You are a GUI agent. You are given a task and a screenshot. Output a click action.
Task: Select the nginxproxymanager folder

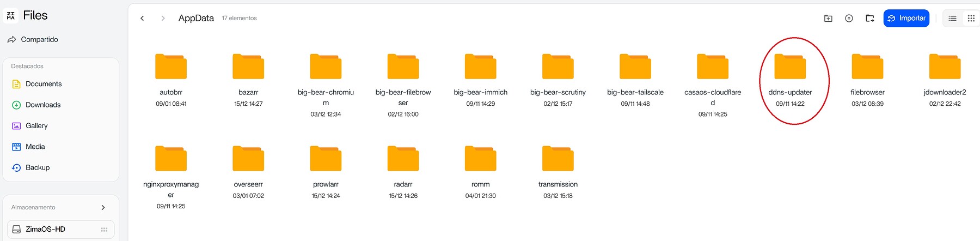coord(171,177)
